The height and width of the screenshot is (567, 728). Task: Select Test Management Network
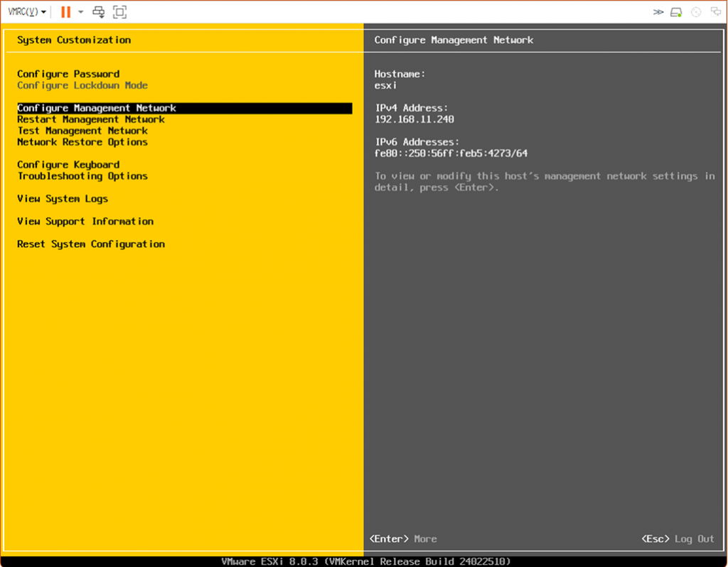82,131
